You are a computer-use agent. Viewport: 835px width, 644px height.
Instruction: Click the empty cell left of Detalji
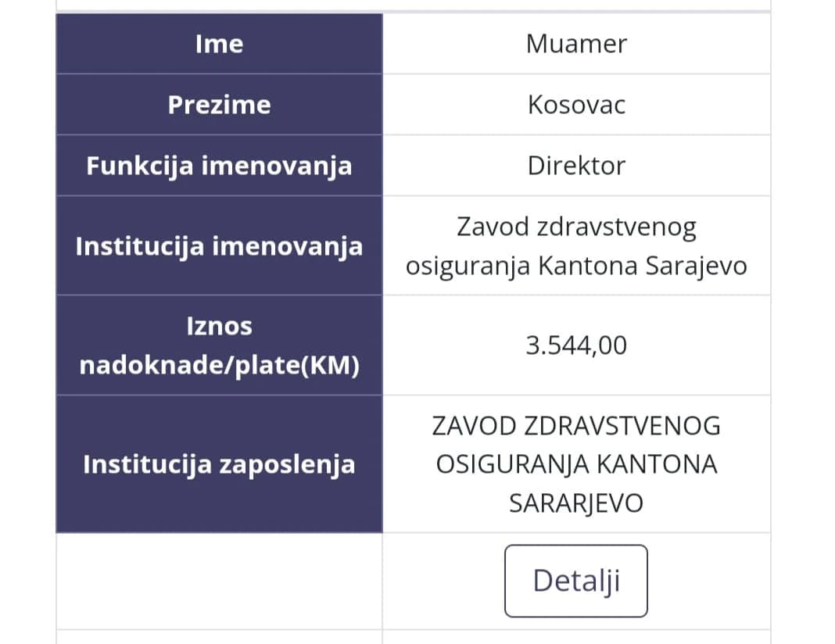coord(220,581)
